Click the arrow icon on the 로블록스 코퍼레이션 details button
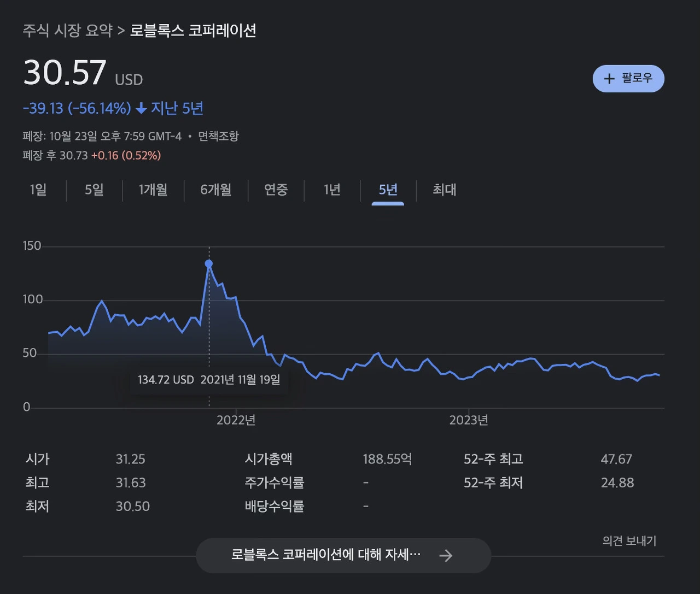 pos(446,556)
